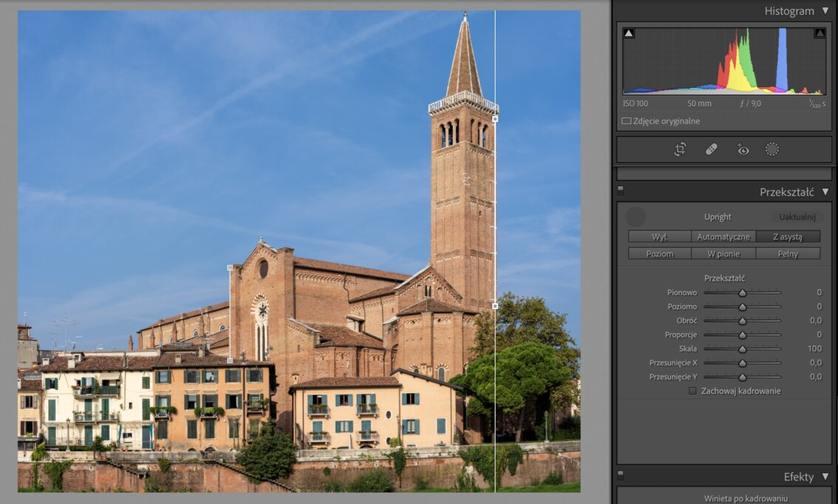The image size is (838, 504).
Task: Toggle highlight clipping indicator in histogram
Action: (x=820, y=33)
